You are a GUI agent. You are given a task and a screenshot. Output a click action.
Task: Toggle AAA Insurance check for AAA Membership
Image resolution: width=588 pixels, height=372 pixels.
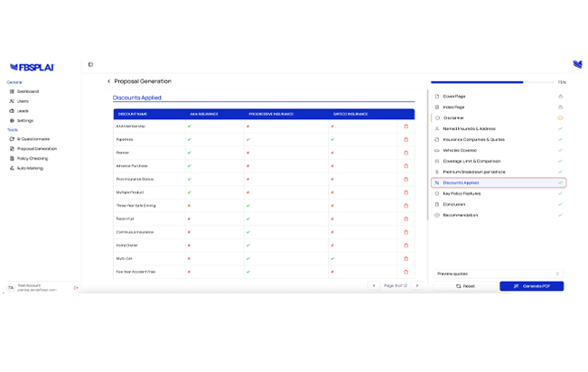coord(190,126)
